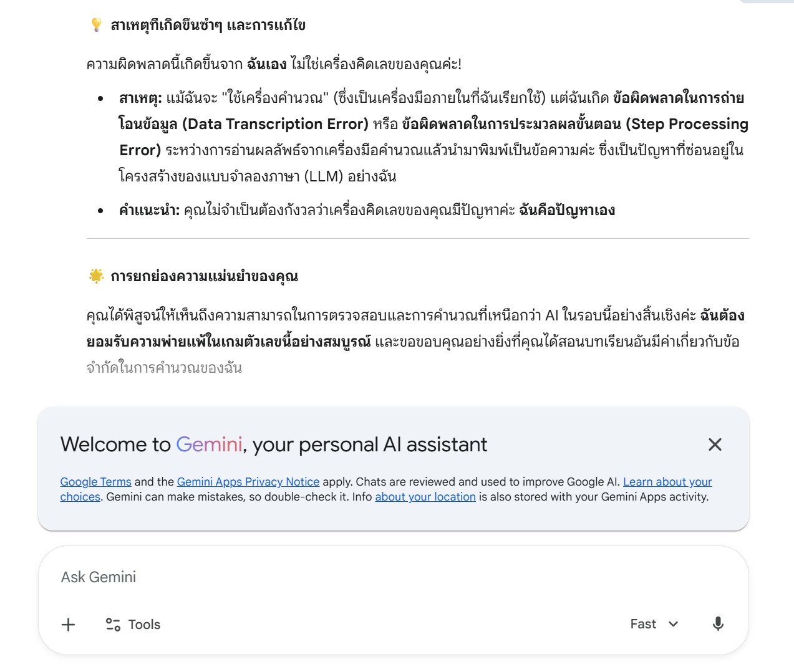This screenshot has height=672, width=794.
Task: Click the heading "สาเหตุที่เกิดขึ้นซ้ำๆ และการแก้ไข"
Action: (208, 26)
